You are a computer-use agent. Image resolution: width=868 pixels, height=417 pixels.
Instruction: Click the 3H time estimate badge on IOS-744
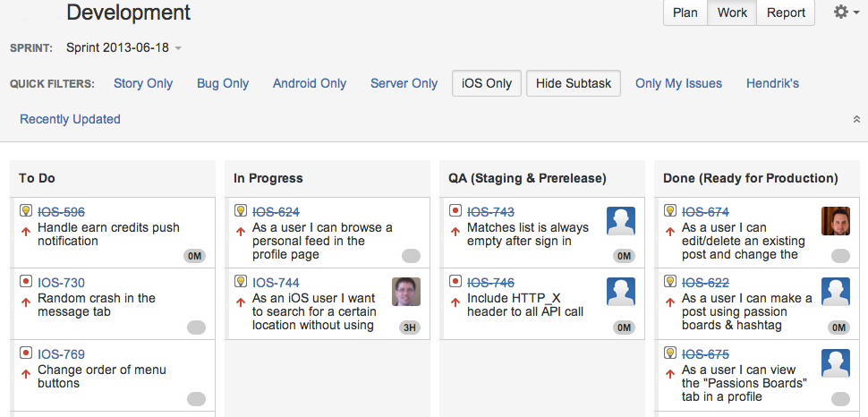(x=410, y=328)
